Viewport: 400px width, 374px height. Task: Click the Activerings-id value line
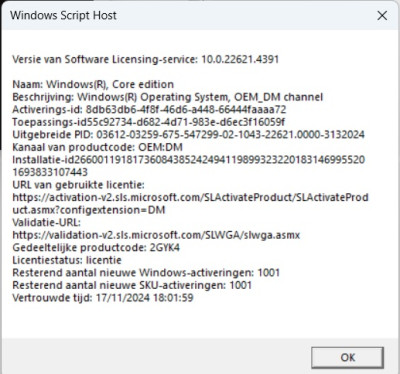(149, 109)
